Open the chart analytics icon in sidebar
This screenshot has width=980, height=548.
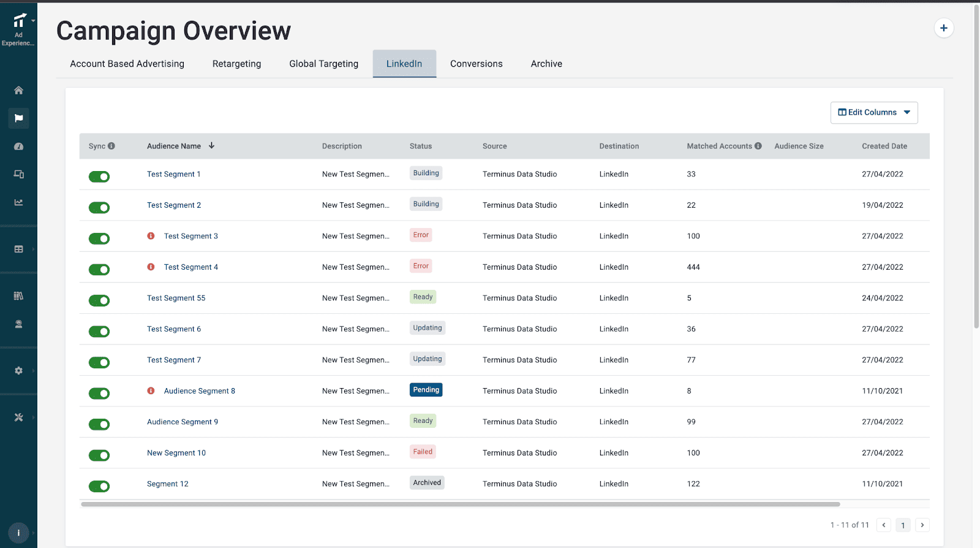click(x=18, y=202)
